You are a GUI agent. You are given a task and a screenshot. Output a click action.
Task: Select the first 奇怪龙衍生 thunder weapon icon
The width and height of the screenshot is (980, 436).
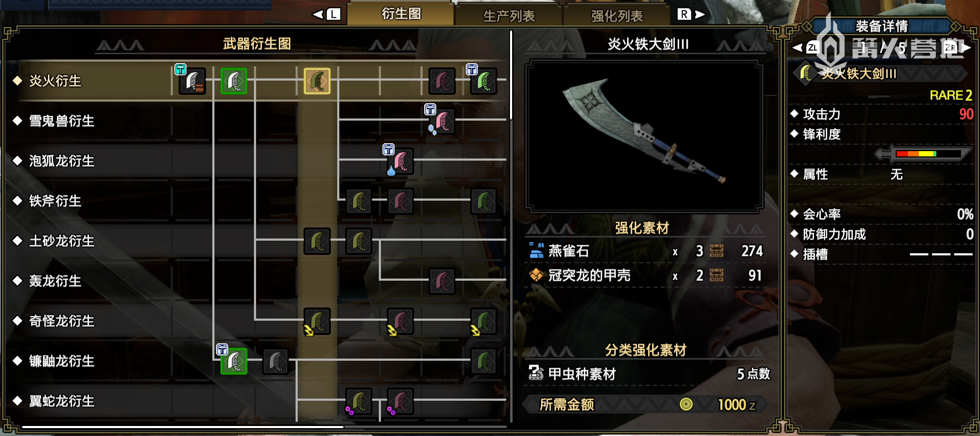click(x=317, y=321)
